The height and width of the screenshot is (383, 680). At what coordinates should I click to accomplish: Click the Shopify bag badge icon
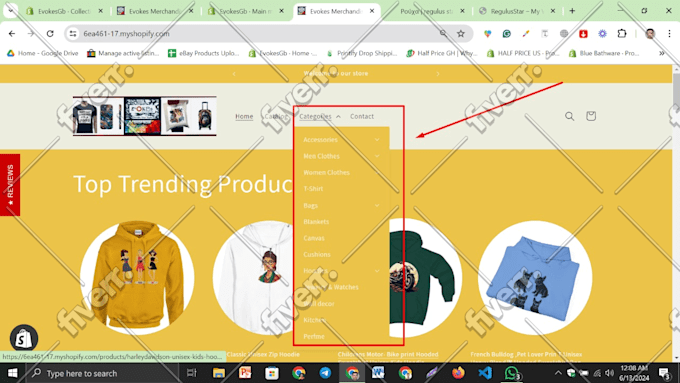(24, 338)
